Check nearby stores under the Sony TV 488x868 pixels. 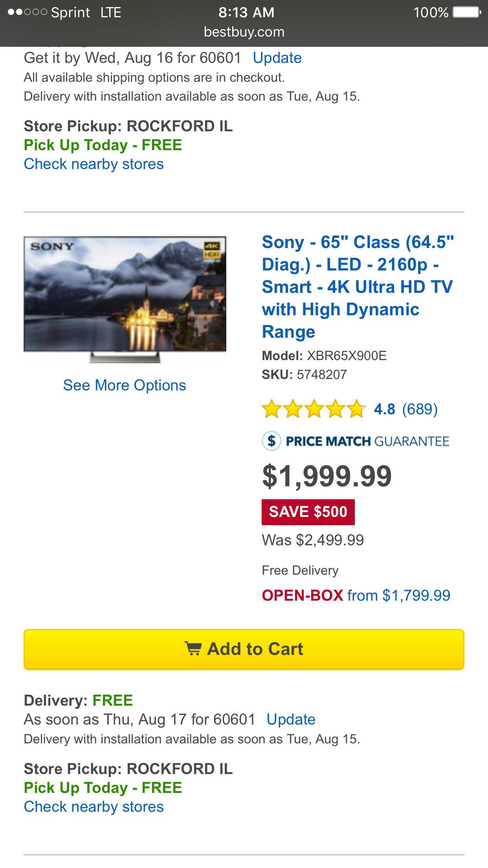click(x=94, y=807)
